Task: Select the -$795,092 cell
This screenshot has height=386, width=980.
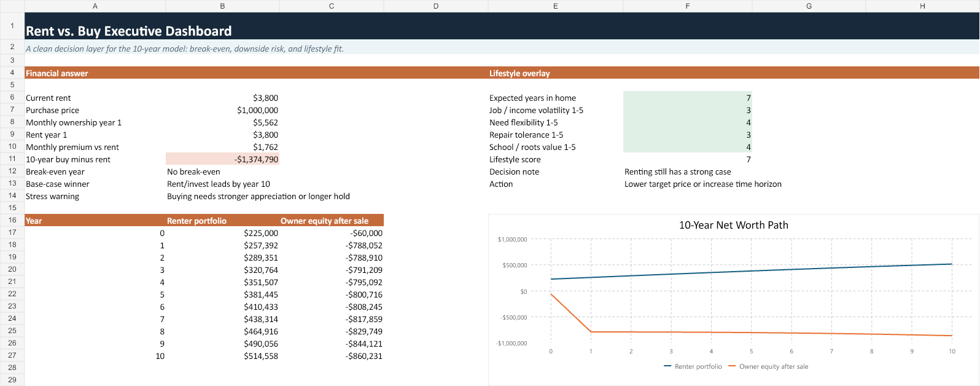Action: click(332, 282)
